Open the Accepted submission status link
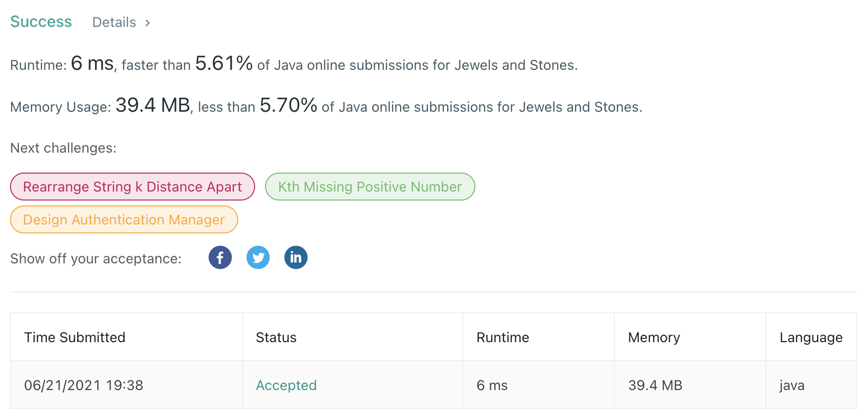Viewport: 868px width, 414px height. (x=287, y=385)
